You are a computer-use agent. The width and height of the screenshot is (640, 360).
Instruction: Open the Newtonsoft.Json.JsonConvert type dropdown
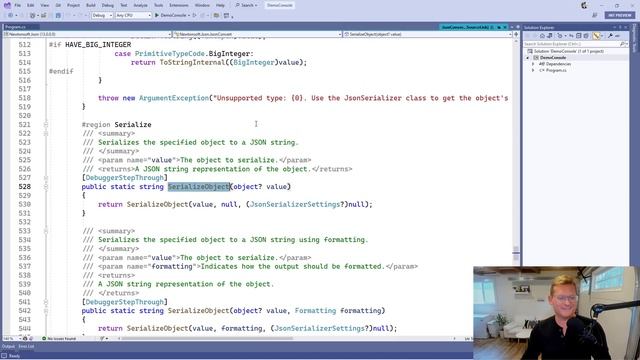(x=258, y=34)
